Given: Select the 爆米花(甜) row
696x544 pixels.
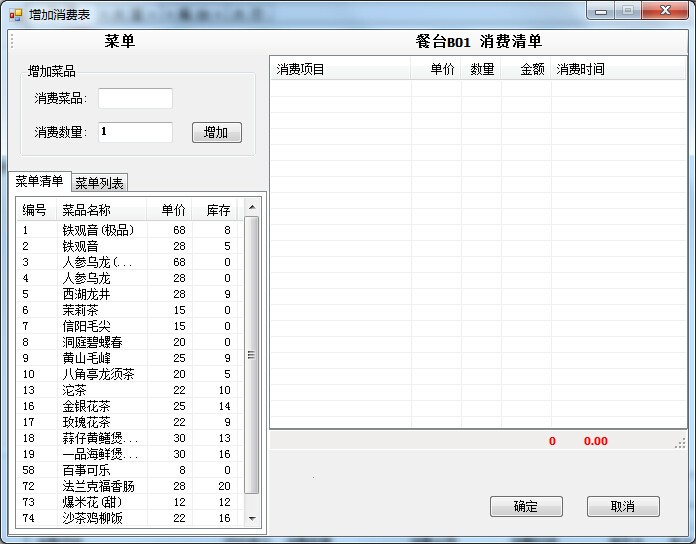Looking at the screenshot, I should point(130,502).
